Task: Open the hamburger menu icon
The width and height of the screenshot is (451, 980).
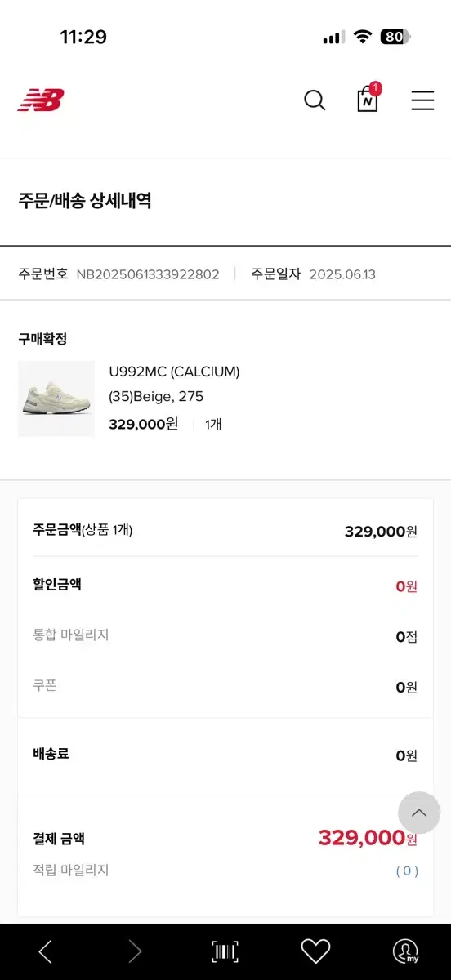Action: (422, 100)
